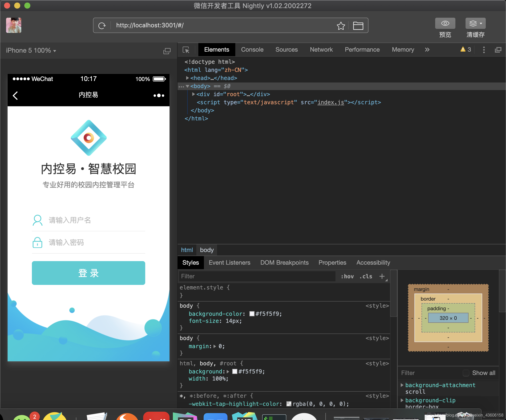Image resolution: width=506 pixels, height=420 pixels.
Task: Open the Event Listeners tab
Action: tap(229, 263)
